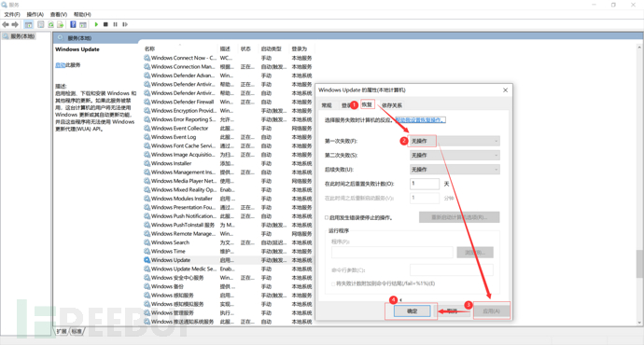Image resolution: width=644 pixels, height=345 pixels.
Task: Open Help with the blue question-mark icon
Action: pos(73,24)
